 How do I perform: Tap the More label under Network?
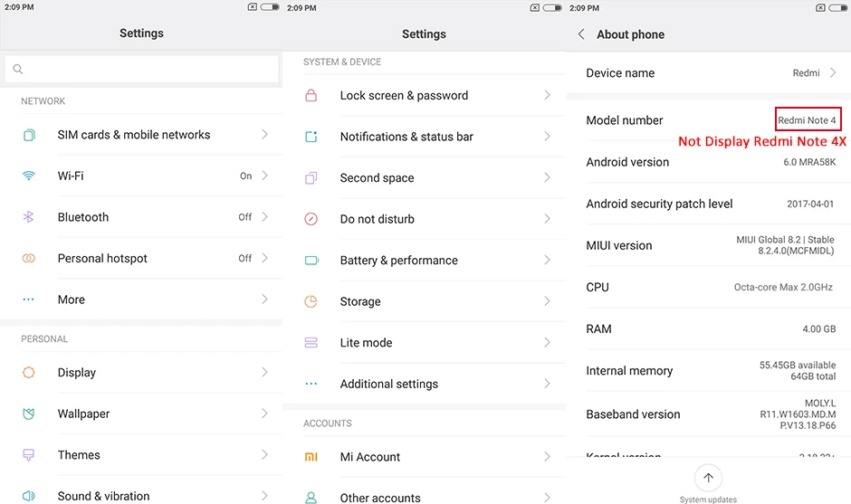click(x=72, y=300)
